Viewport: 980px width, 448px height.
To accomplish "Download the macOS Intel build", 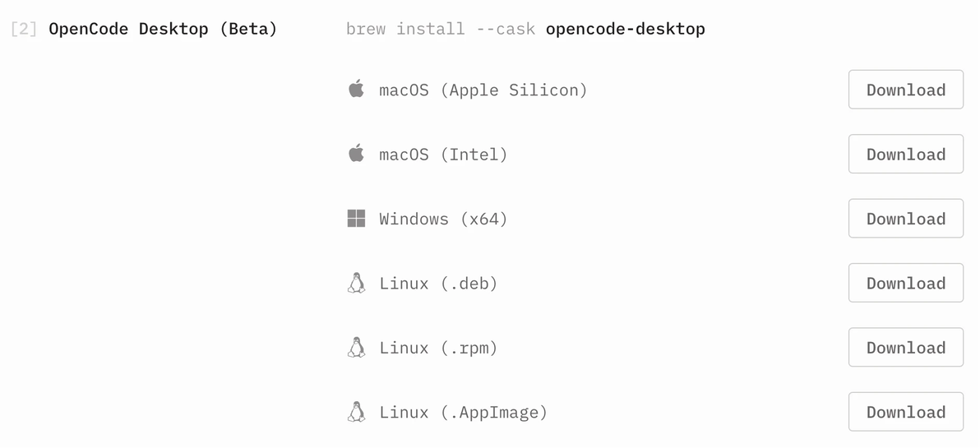I will [906, 154].
